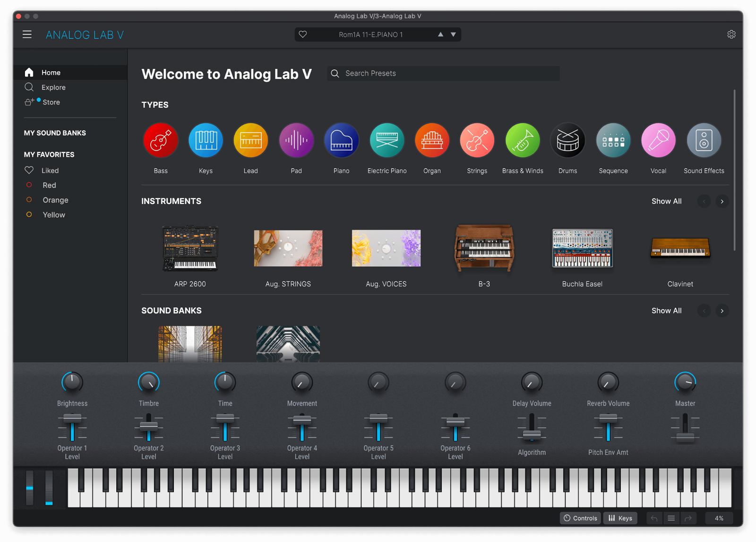756x542 pixels.
Task: Select the Piano type icon
Action: [x=341, y=140]
